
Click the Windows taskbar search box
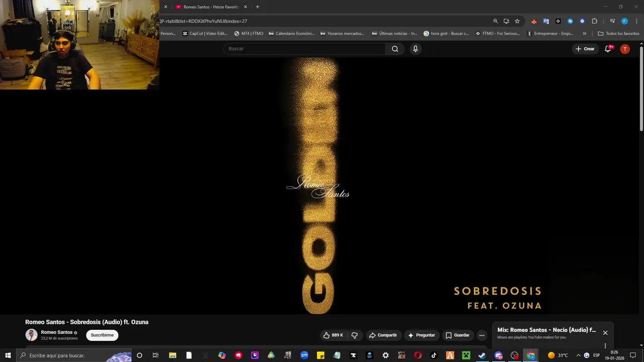(74, 355)
